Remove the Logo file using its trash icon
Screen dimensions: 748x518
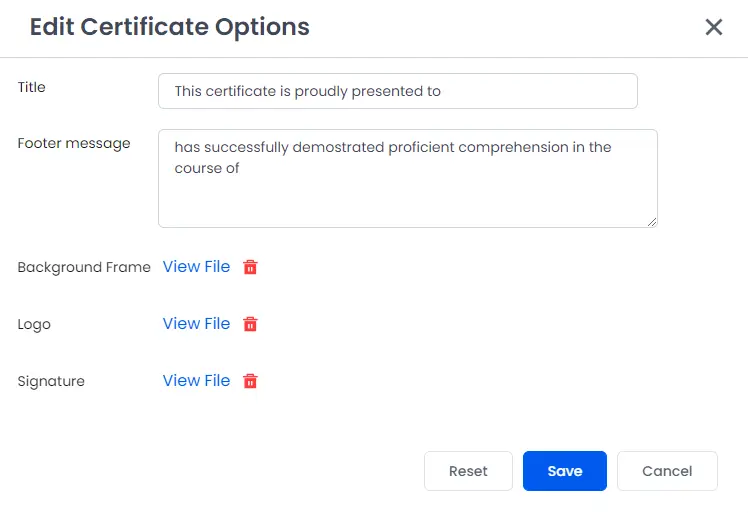coord(250,324)
